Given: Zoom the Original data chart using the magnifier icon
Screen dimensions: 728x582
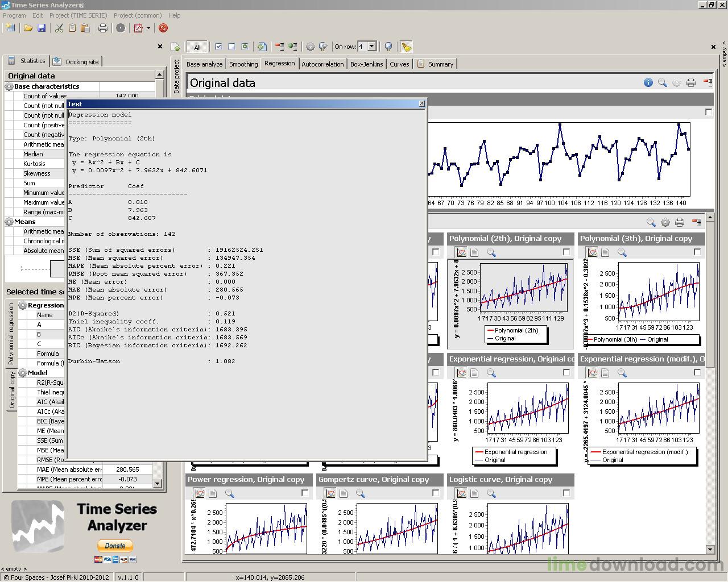Looking at the screenshot, I should pos(662,82).
